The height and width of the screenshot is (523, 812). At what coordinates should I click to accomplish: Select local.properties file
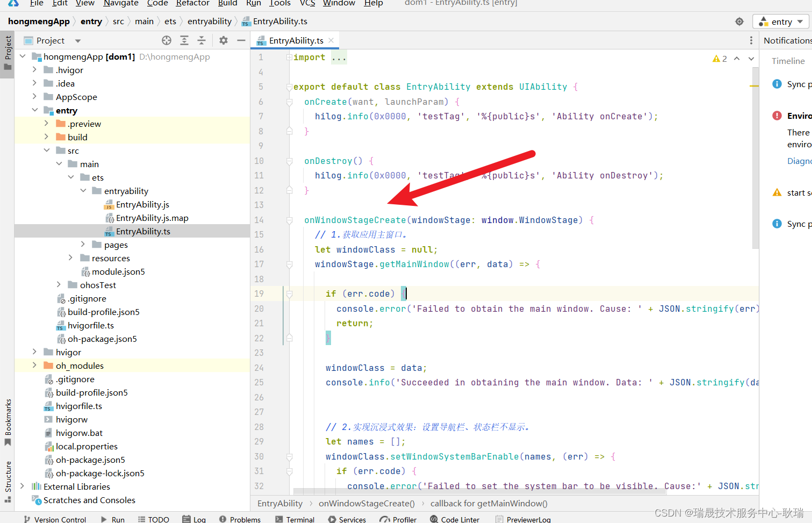point(87,446)
